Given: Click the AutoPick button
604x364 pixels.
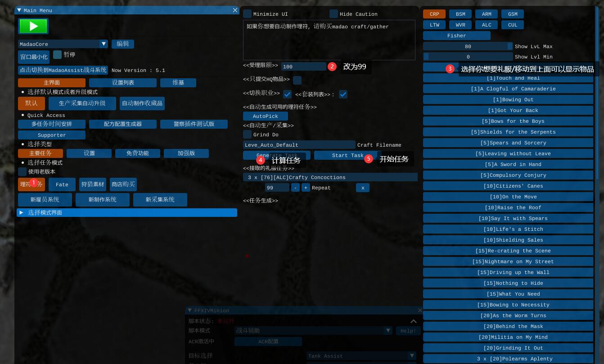Looking at the screenshot, I should pos(265,116).
